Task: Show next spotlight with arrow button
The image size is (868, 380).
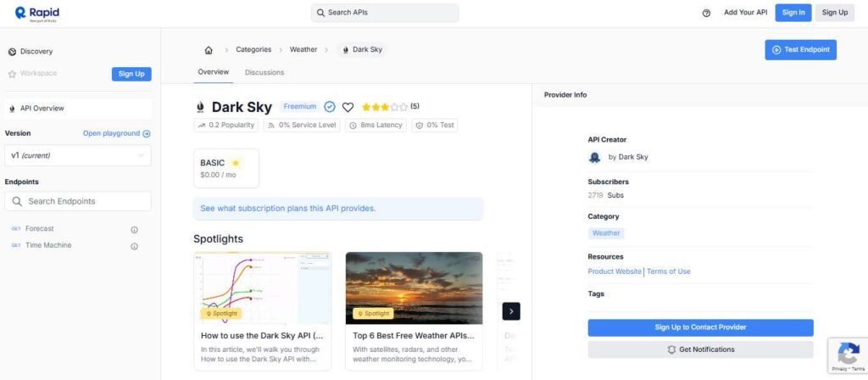Action: point(511,311)
